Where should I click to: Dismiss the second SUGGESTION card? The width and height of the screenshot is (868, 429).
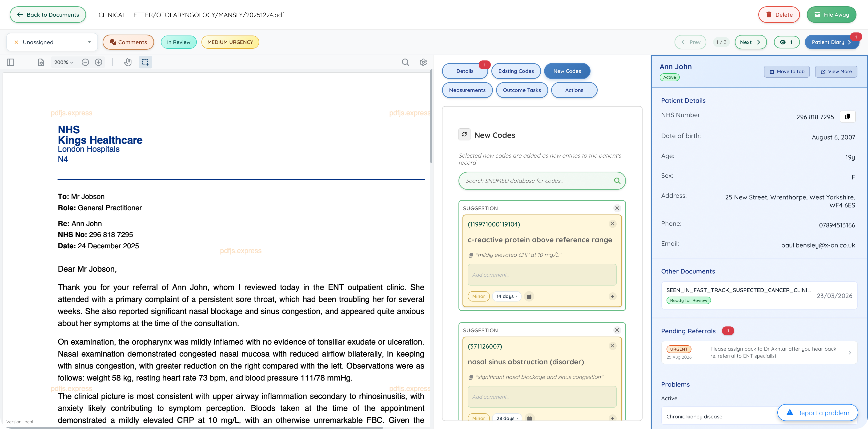click(617, 330)
